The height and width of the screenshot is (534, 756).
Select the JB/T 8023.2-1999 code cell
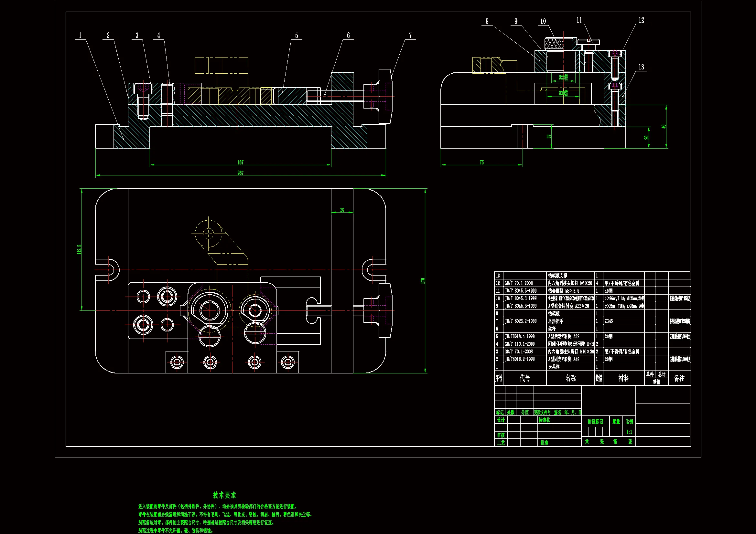(521, 321)
